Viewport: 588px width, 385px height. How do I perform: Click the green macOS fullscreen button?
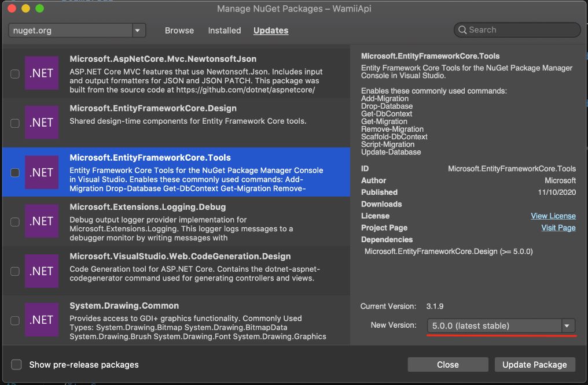(x=39, y=9)
